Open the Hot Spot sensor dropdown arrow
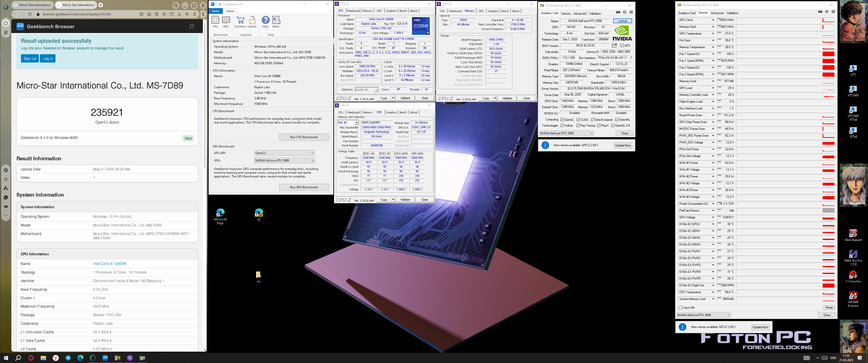Screen dimensions: 868x363 [x=713, y=40]
